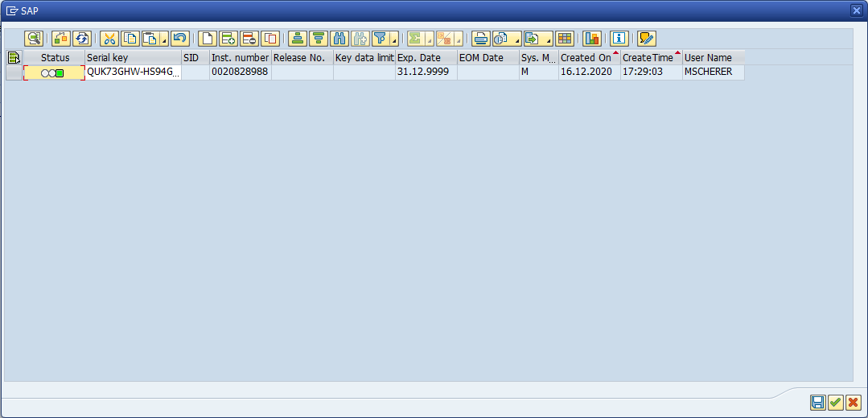Click the Undo arrow icon
868x418 pixels.
coord(179,38)
